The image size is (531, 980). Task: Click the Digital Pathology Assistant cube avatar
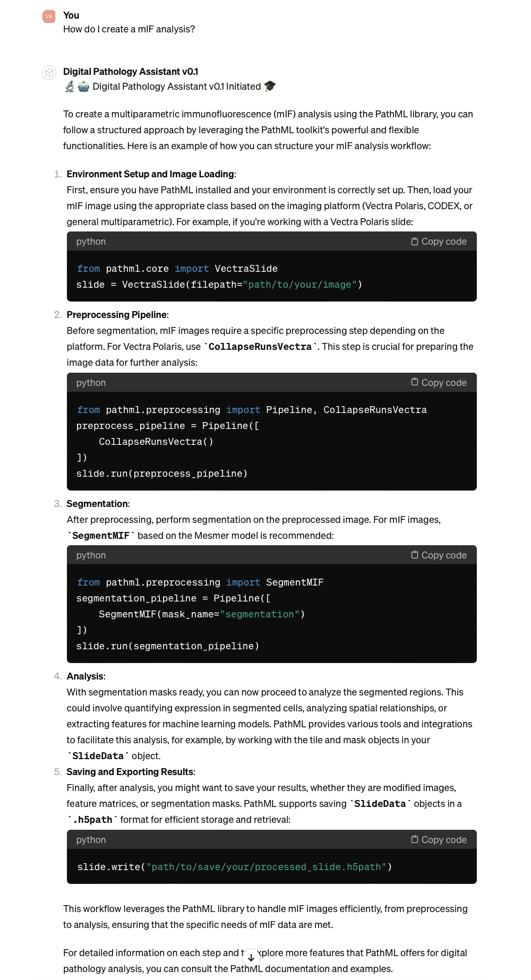click(x=49, y=73)
